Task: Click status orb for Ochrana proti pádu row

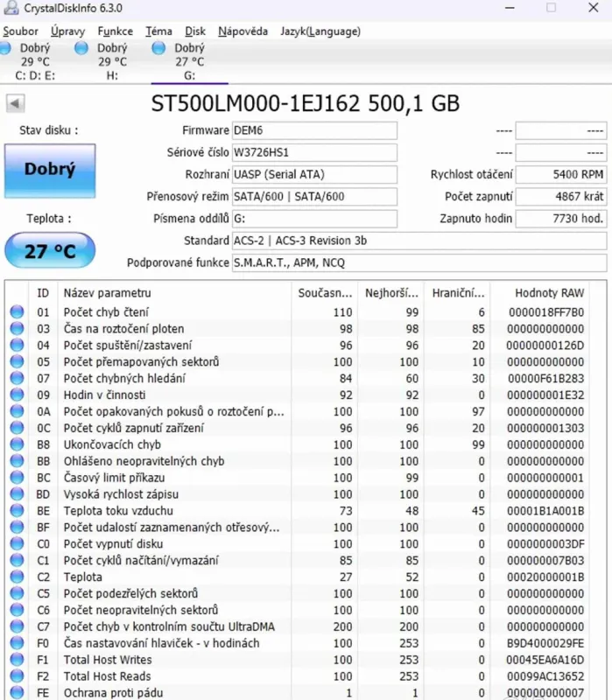Action: pyautogui.click(x=17, y=693)
